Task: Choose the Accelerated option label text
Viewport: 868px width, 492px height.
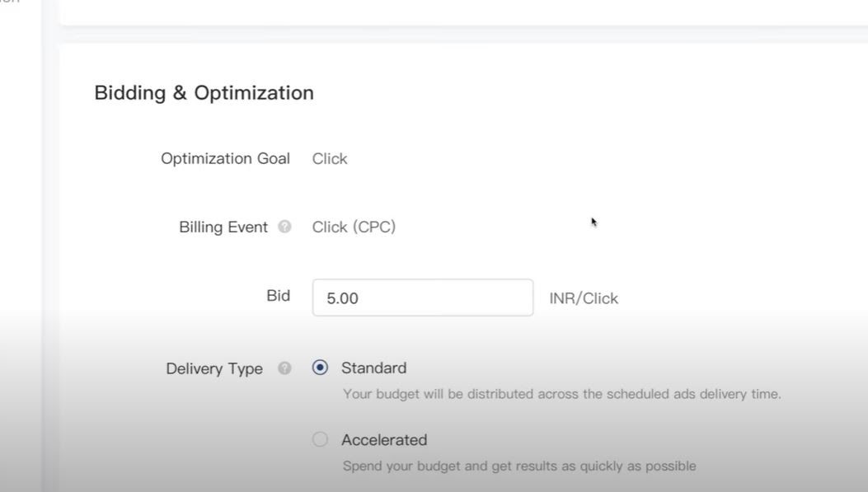Action: 384,440
